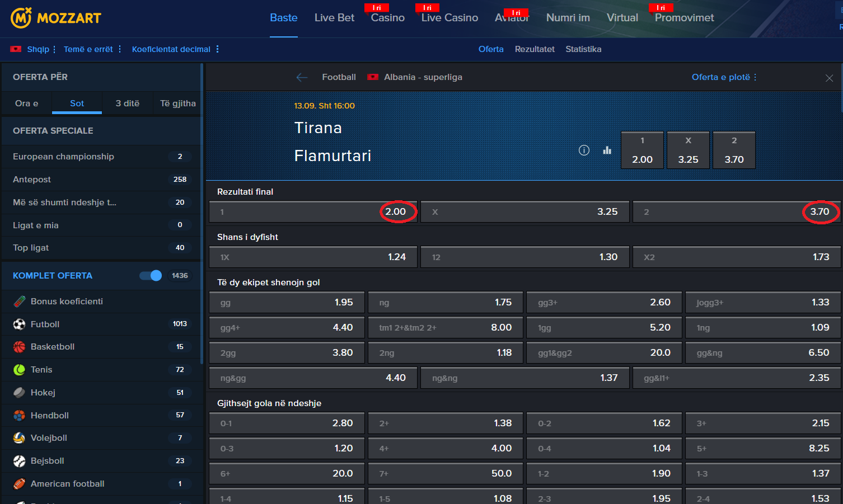Pick header odds 1 at 2.00
Screen dimensions: 843x504
[642, 150]
